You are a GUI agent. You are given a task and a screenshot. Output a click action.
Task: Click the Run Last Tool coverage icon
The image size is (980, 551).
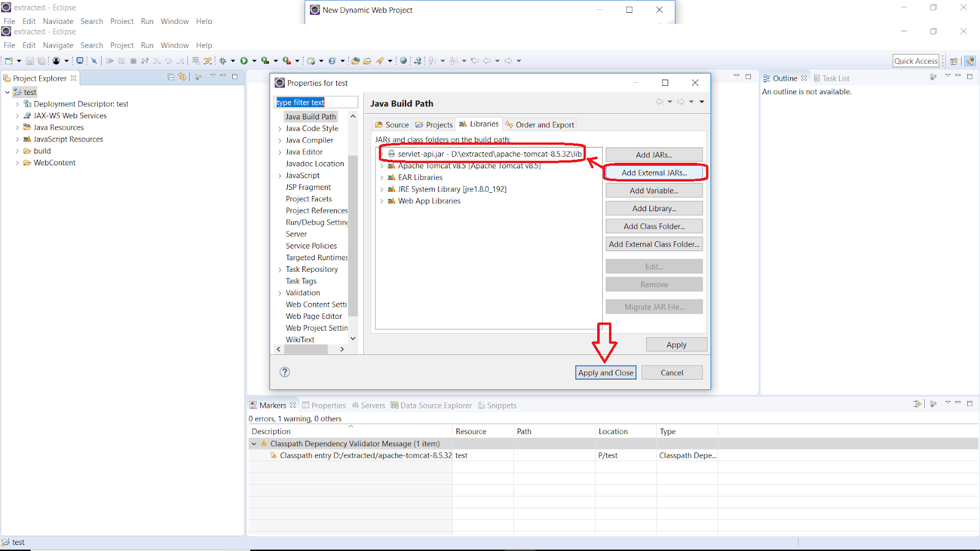tap(265, 61)
